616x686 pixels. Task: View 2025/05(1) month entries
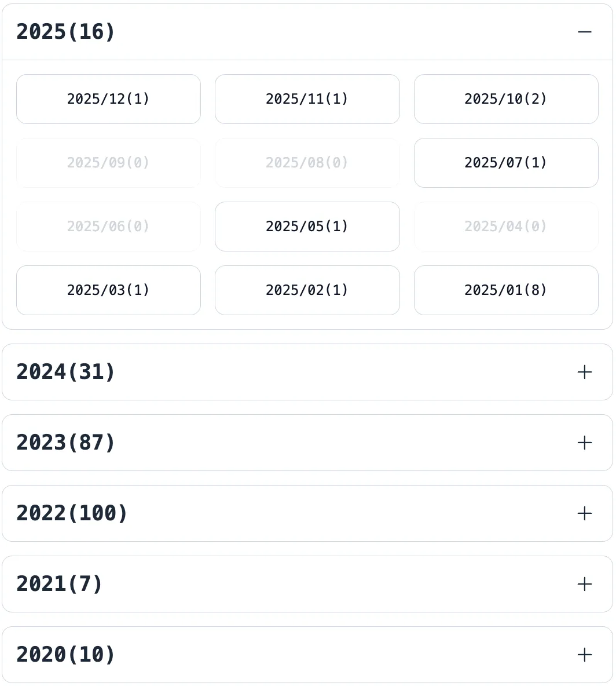coord(307,227)
